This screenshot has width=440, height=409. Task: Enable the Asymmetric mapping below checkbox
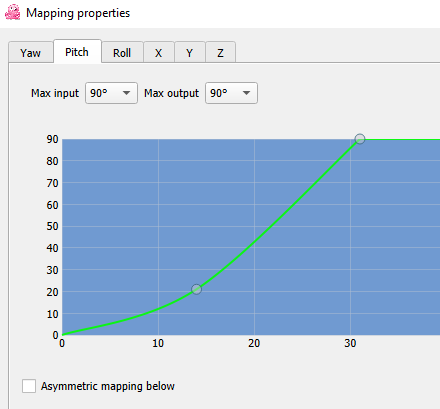29,386
